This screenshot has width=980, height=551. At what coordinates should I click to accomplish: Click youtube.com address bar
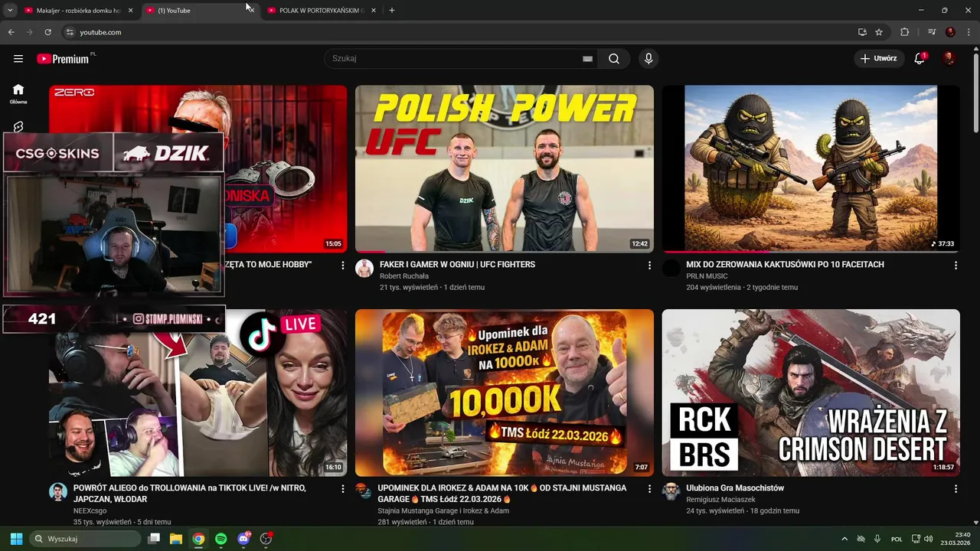(x=459, y=32)
